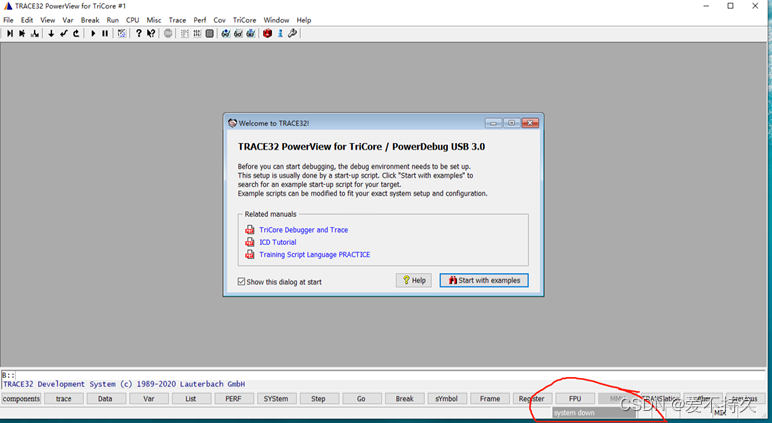The width and height of the screenshot is (772, 423).
Task: Click the sYmbol softkey button
Action: pyautogui.click(x=447, y=398)
